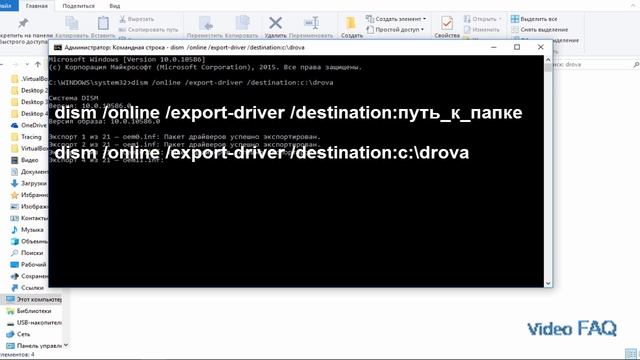The width and height of the screenshot is (640, 360).
Task: Open Объемные объекты in sidebar
Action: coord(29,241)
